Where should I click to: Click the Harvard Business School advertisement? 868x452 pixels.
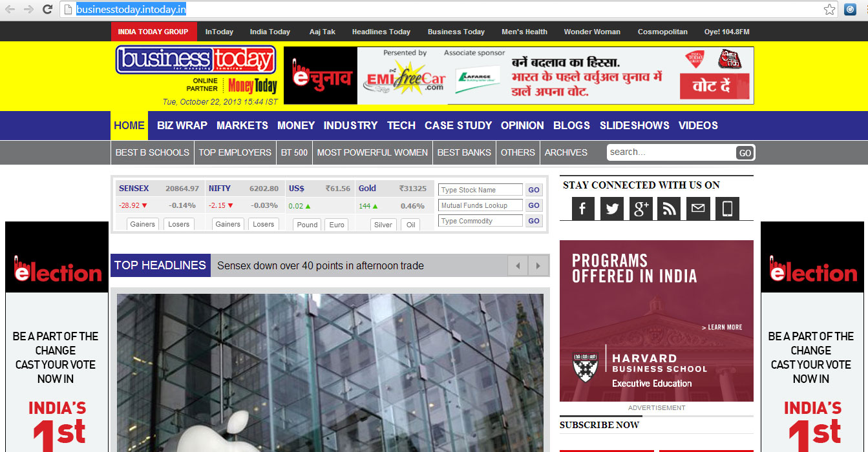click(x=657, y=321)
